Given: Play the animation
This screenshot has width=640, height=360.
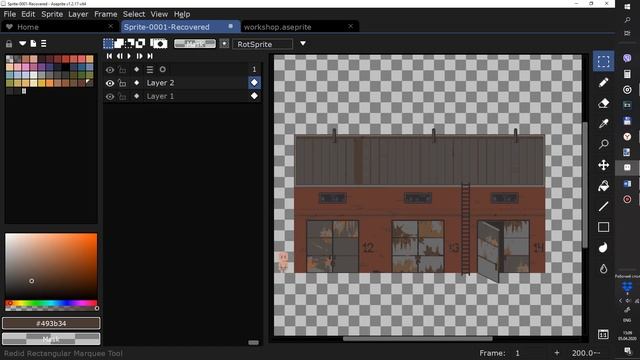Looking at the screenshot, I should point(129,56).
